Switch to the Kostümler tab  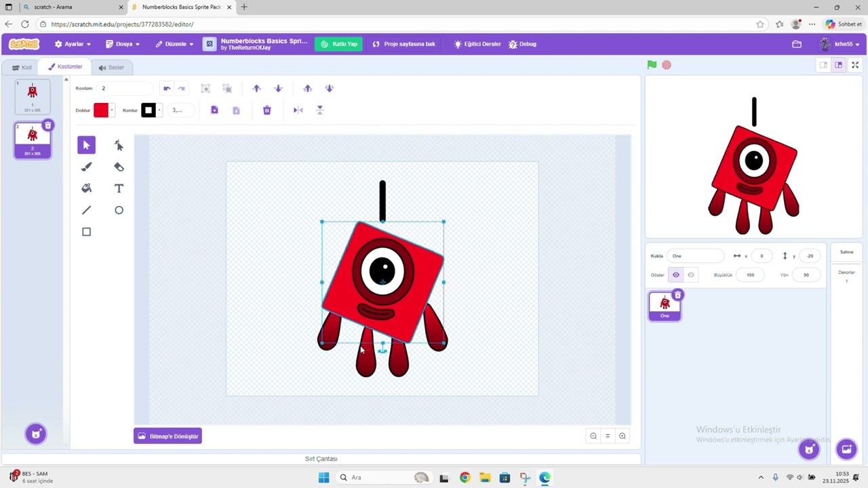(x=65, y=66)
